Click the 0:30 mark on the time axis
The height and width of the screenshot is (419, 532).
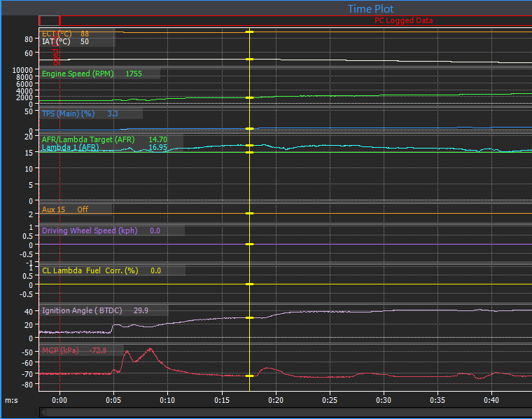click(383, 399)
